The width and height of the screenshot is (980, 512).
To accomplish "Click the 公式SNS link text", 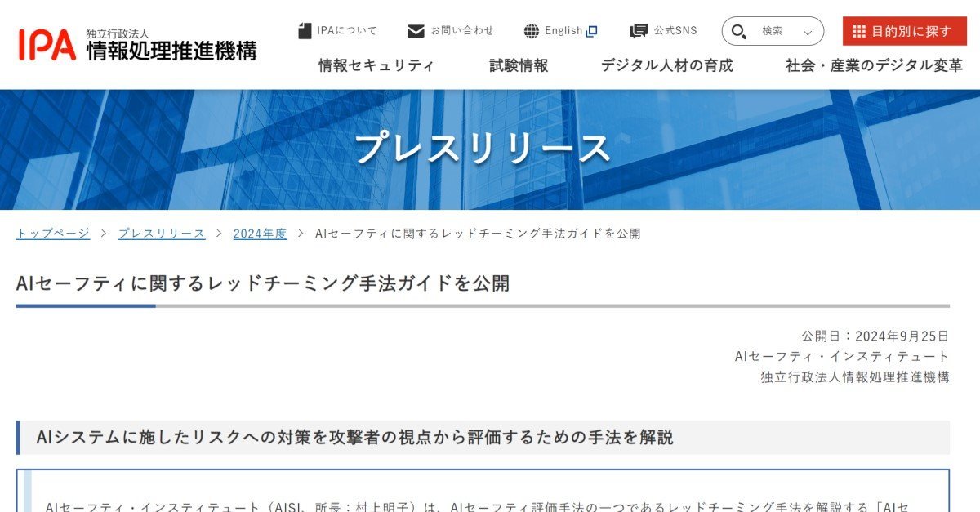I will 675,31.
